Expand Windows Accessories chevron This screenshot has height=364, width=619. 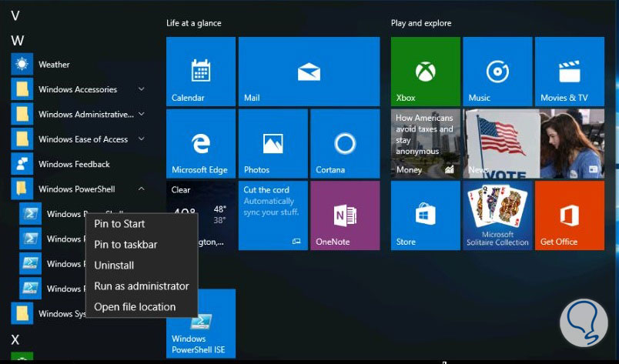click(142, 89)
